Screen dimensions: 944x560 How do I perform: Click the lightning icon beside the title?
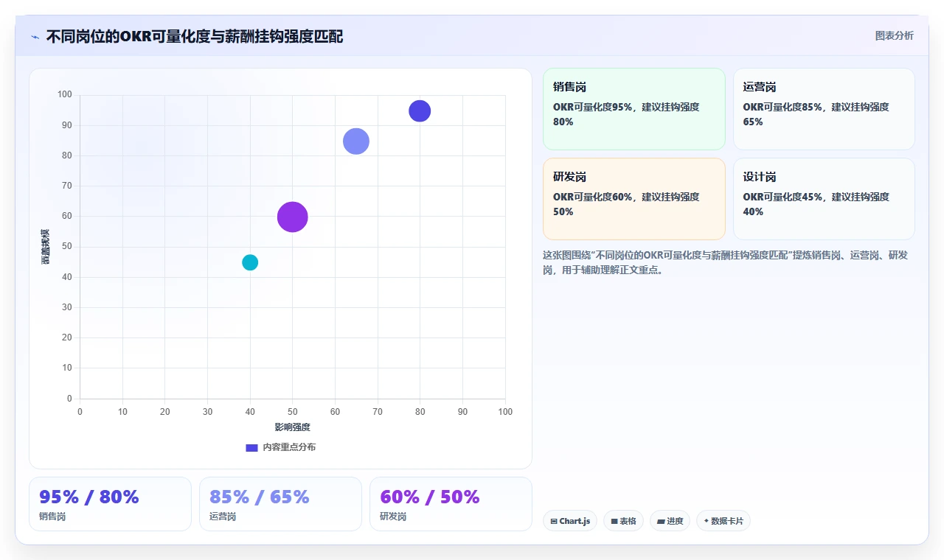click(35, 37)
